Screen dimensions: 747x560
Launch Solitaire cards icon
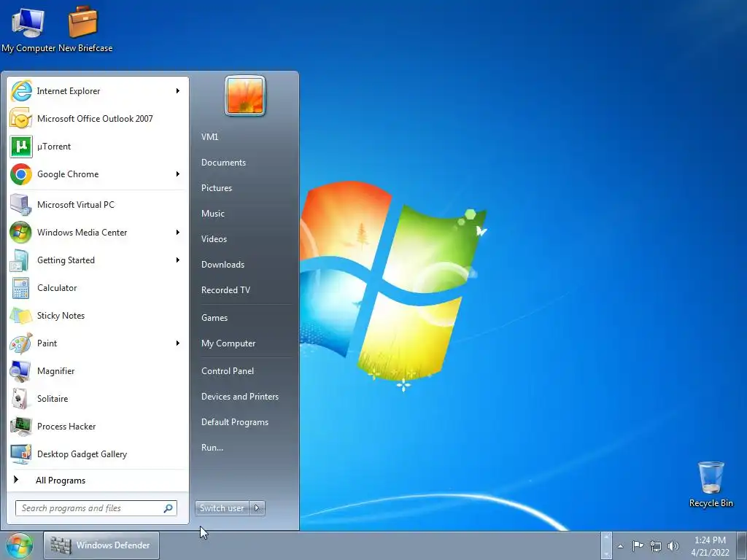(21, 399)
